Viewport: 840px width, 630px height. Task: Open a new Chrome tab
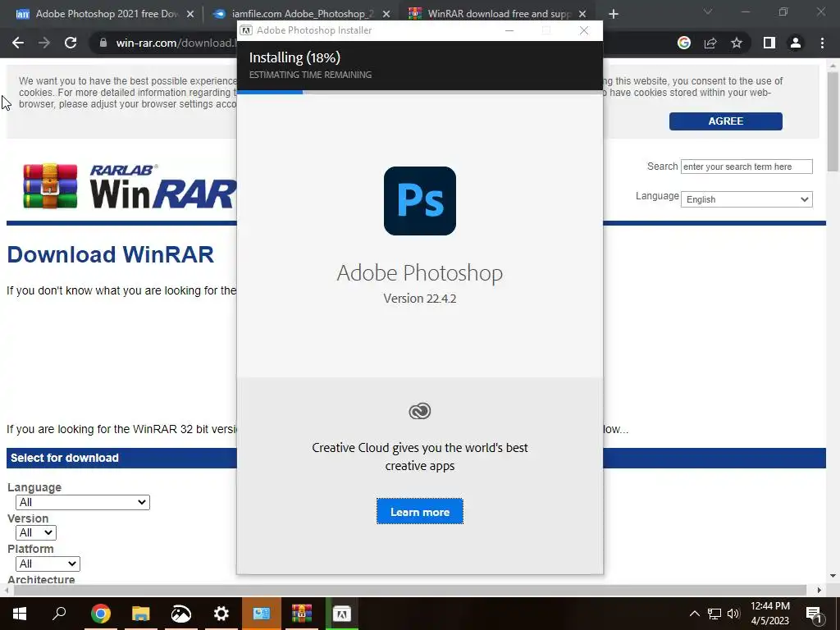coord(614,14)
